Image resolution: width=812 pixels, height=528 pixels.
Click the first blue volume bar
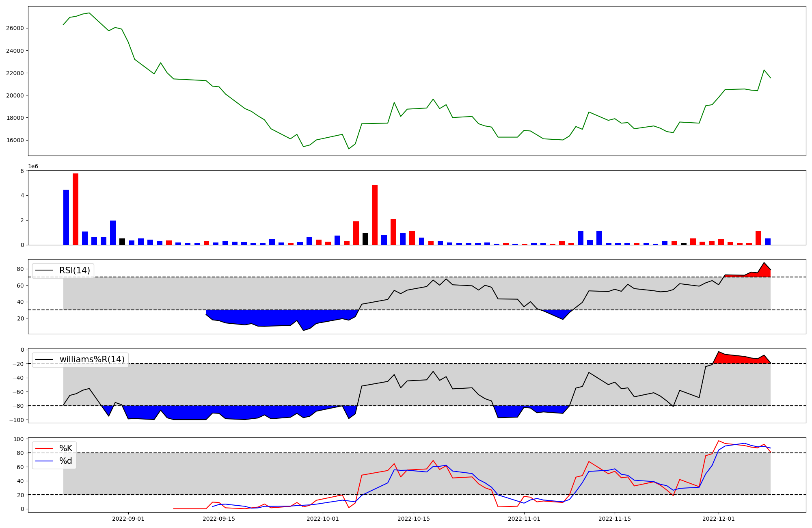click(x=66, y=217)
